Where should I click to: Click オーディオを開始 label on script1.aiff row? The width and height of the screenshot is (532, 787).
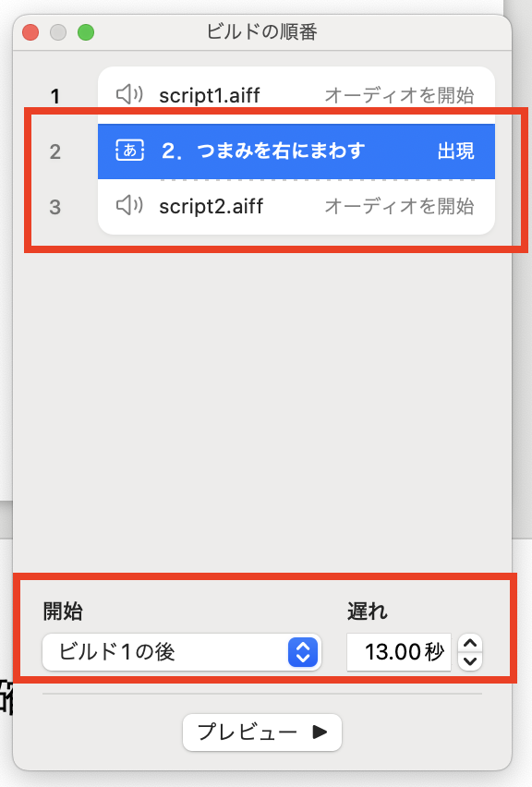[x=399, y=95]
